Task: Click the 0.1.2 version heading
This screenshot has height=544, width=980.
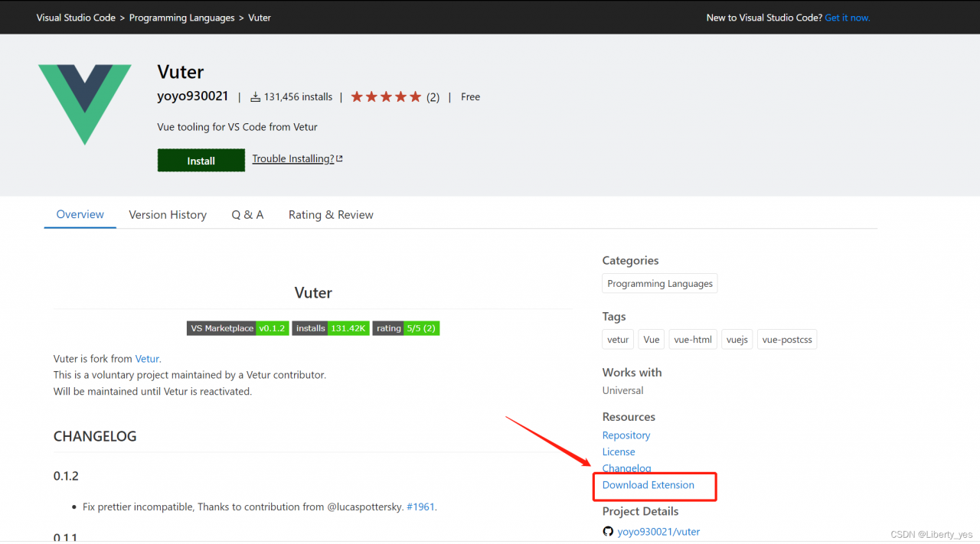Action: pos(66,476)
